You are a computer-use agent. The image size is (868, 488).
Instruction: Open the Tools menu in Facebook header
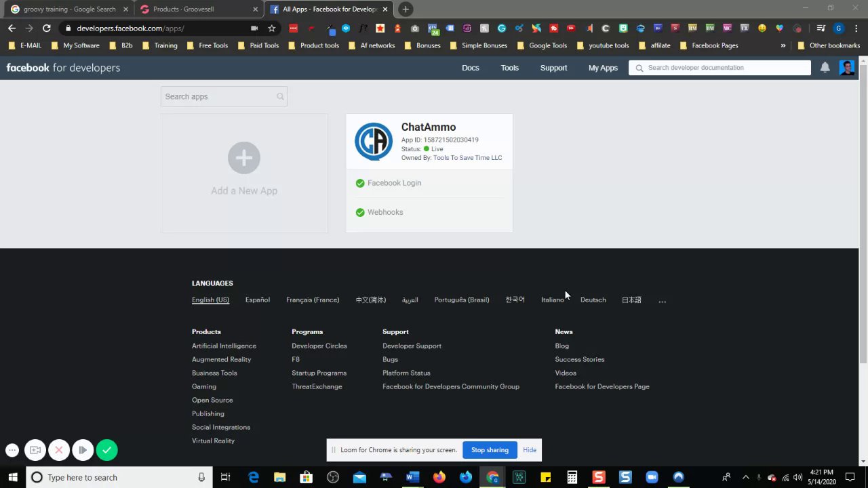[x=510, y=68]
